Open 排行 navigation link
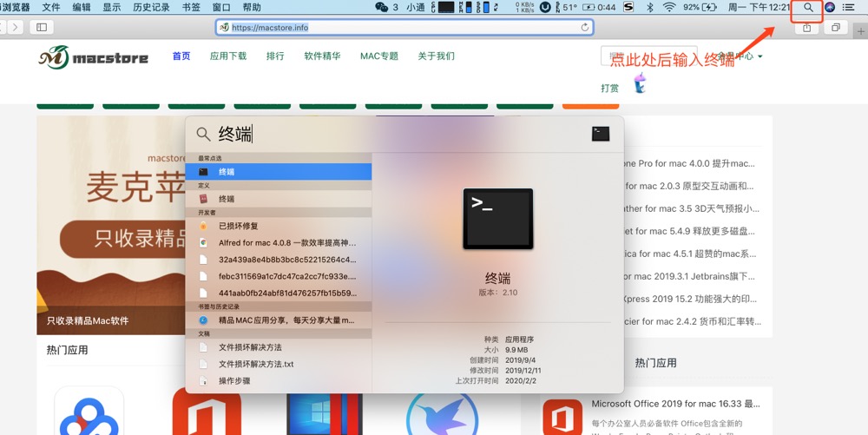 (x=275, y=56)
